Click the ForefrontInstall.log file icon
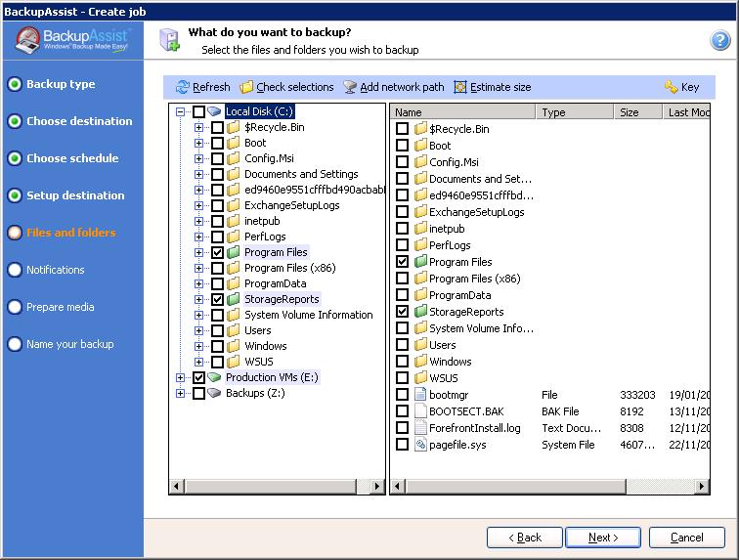The width and height of the screenshot is (739, 560). [x=420, y=427]
